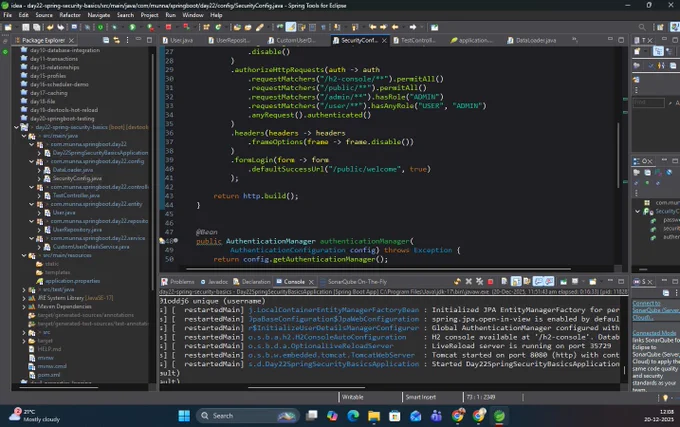This screenshot has width=680, height=427.
Task: Click the red Stop icon in main toolbar
Action: pyautogui.click(x=168, y=27)
